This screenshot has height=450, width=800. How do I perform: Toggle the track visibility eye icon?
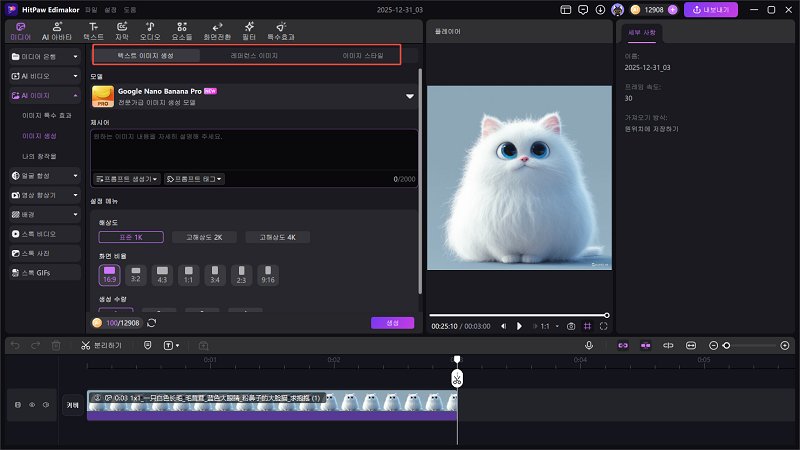click(31, 405)
